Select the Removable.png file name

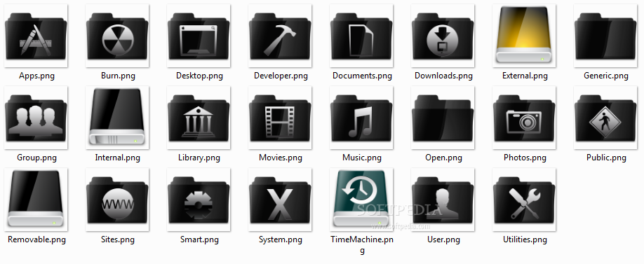coord(36,239)
